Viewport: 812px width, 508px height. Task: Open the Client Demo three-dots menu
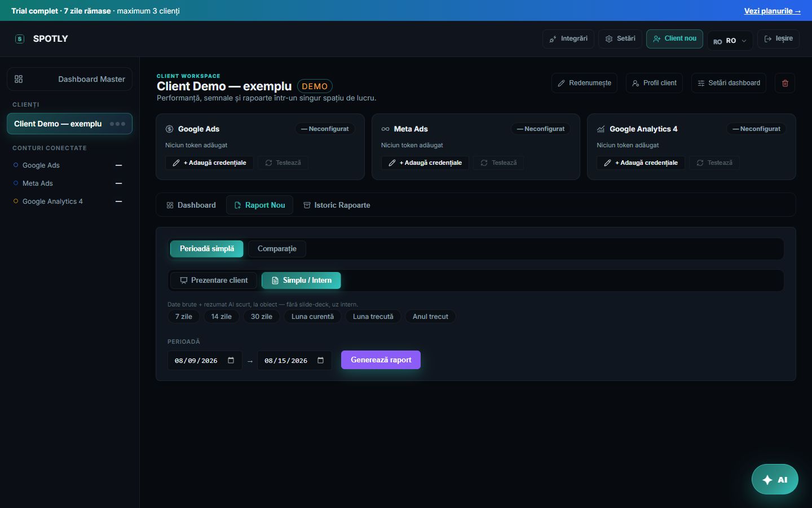pyautogui.click(x=117, y=124)
